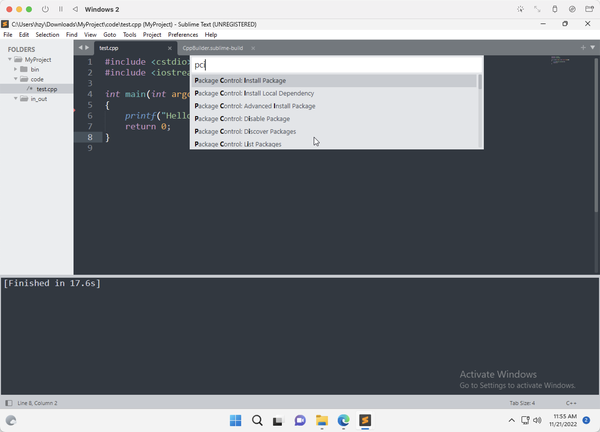The width and height of the screenshot is (600, 432).
Task: Open Windows taskbar Search
Action: pyautogui.click(x=257, y=421)
